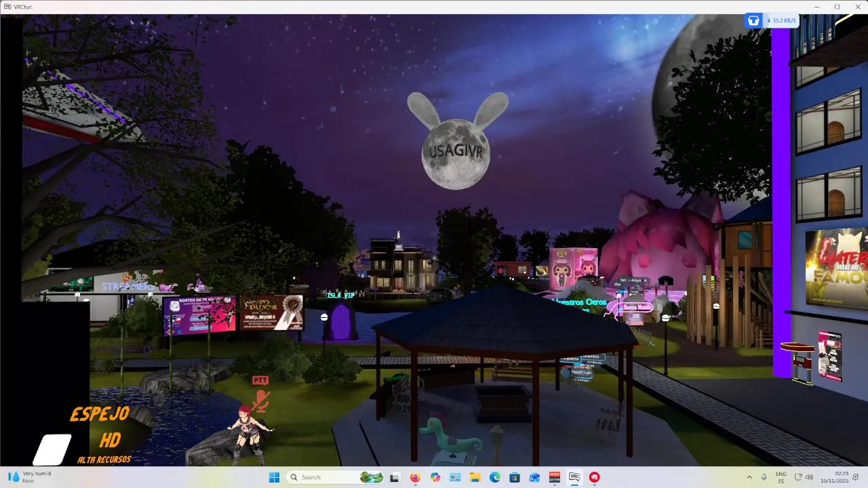868x488 pixels.
Task: Open network settings tray icon
Action: click(x=798, y=477)
